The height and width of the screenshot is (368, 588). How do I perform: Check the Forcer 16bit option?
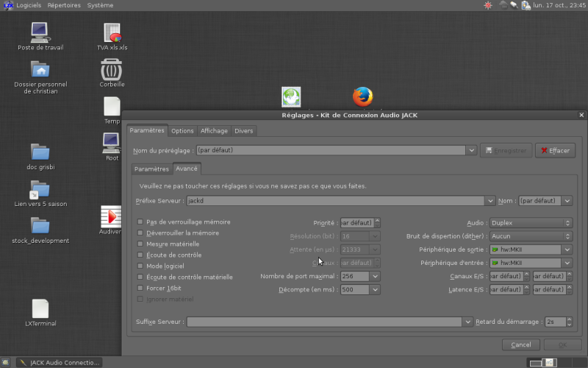click(140, 288)
